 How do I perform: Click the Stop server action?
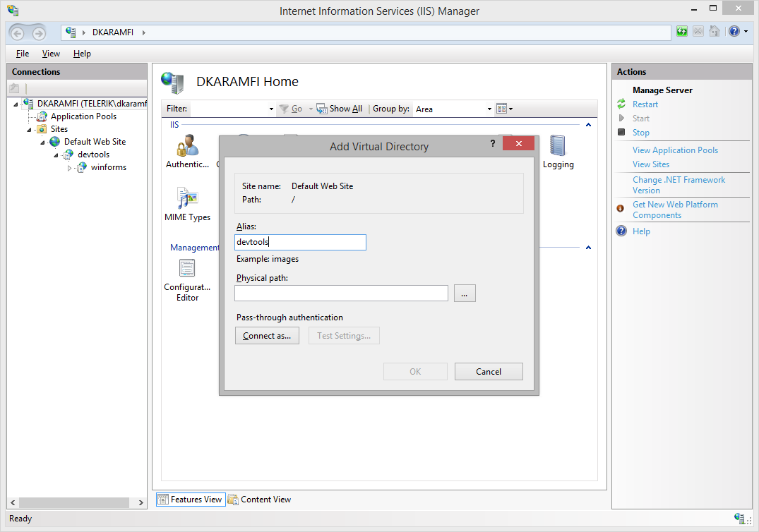coord(640,133)
